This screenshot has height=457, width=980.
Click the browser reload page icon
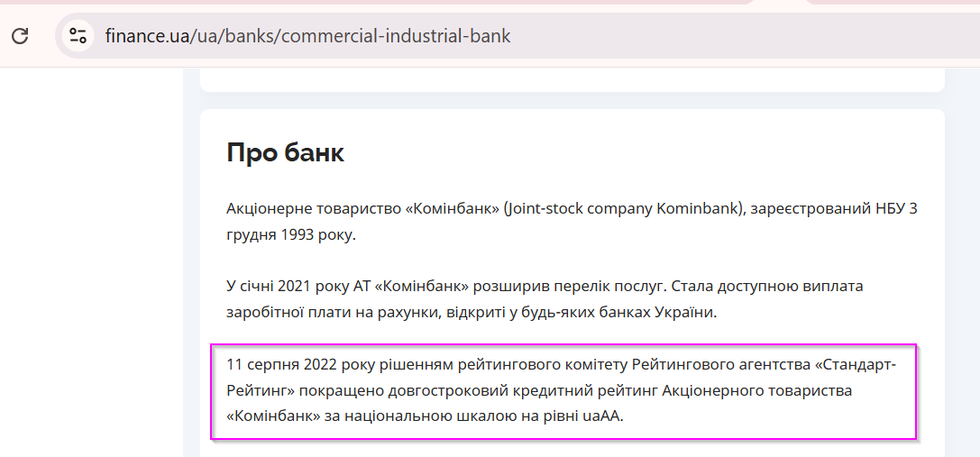(x=21, y=36)
